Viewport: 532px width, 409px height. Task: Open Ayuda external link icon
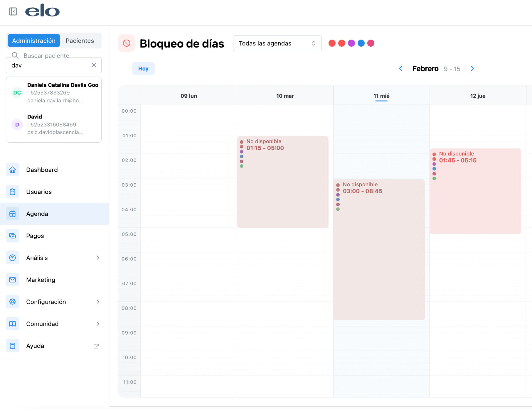pos(96,346)
